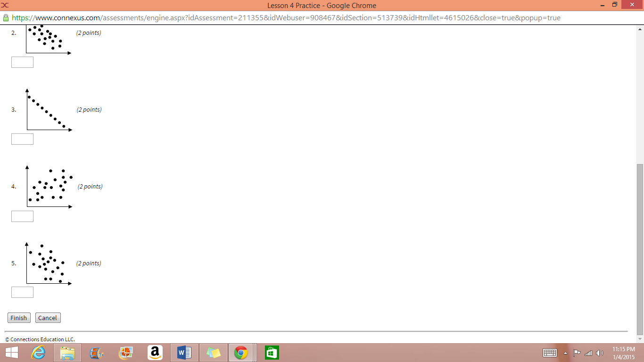The height and width of the screenshot is (362, 644).
Task: Click the assessment URL in the address bar
Action: [283, 17]
